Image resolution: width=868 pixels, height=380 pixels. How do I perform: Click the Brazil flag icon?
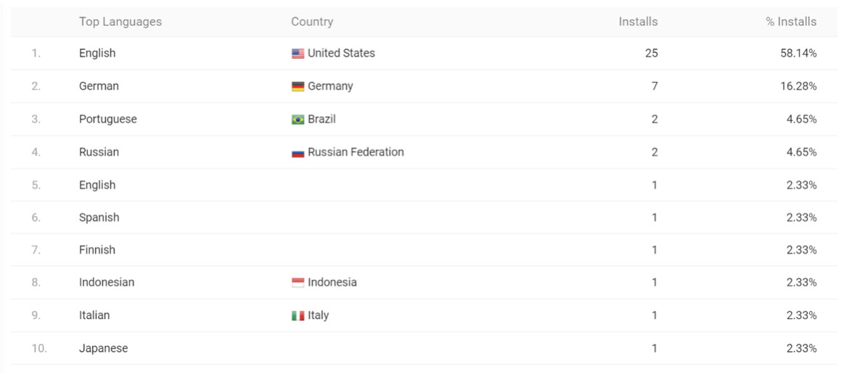[298, 120]
